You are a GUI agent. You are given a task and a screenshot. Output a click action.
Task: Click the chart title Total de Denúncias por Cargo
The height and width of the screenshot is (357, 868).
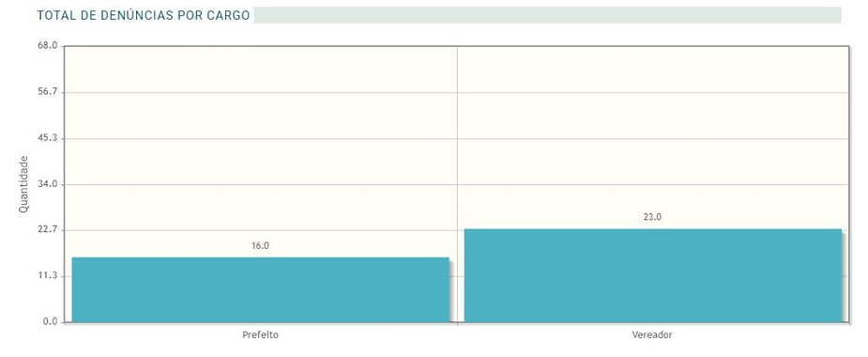[x=144, y=16]
